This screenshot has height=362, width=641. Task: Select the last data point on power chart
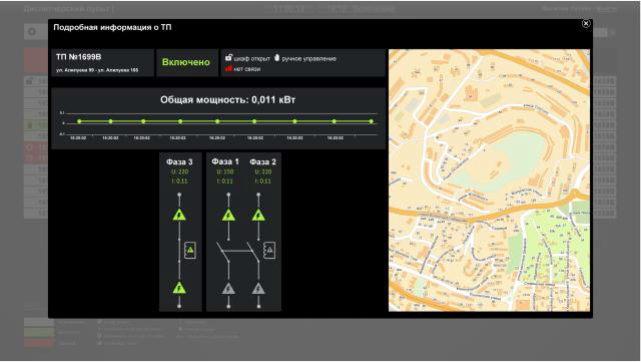click(371, 121)
